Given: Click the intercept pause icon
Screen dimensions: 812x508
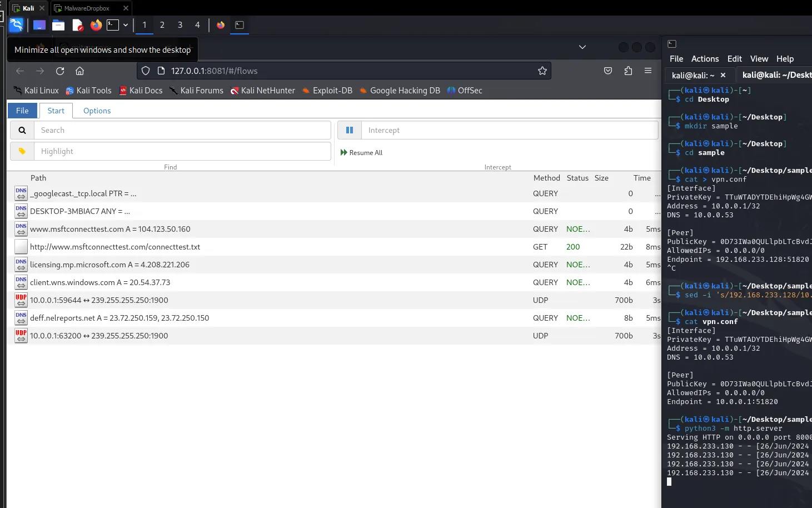Looking at the screenshot, I should pyautogui.click(x=350, y=130).
